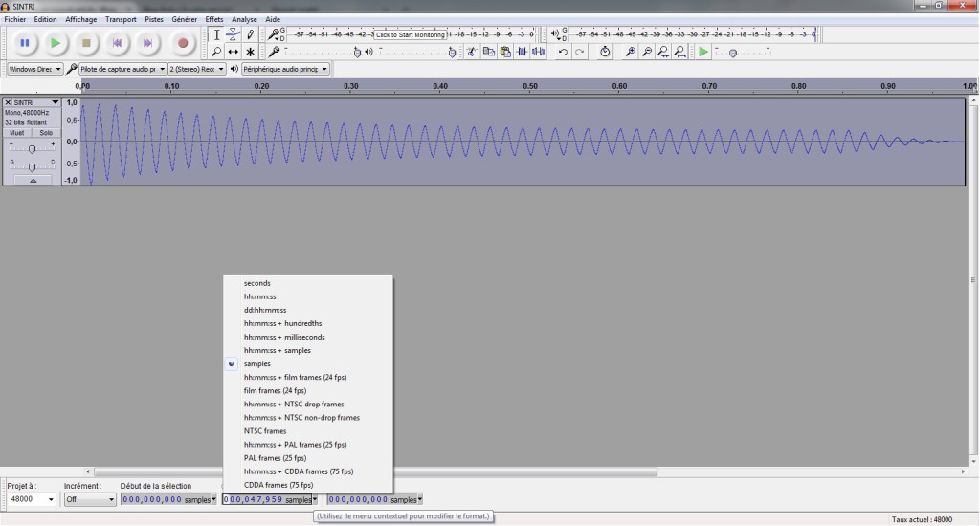Select the Zoom magnifier tool
980x526 pixels.
coord(216,52)
